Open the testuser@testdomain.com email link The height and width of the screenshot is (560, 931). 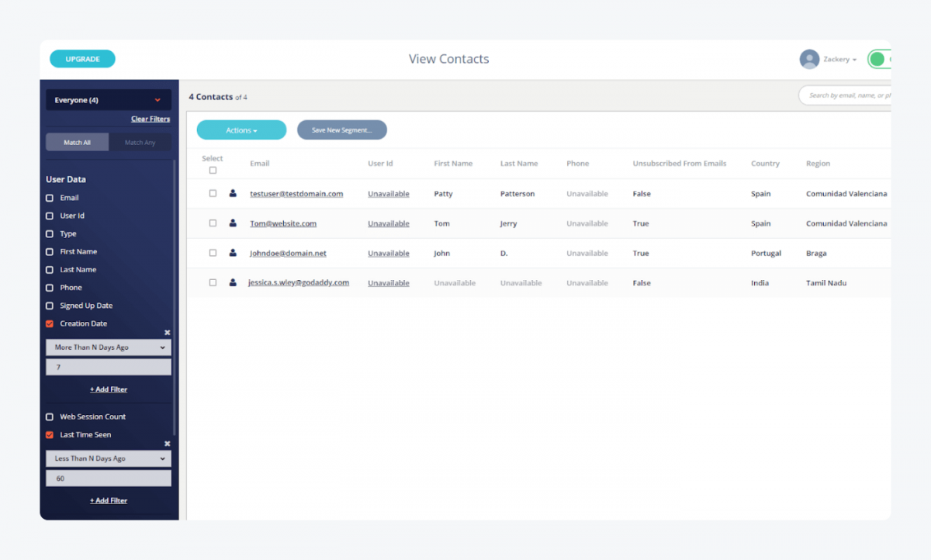(296, 193)
